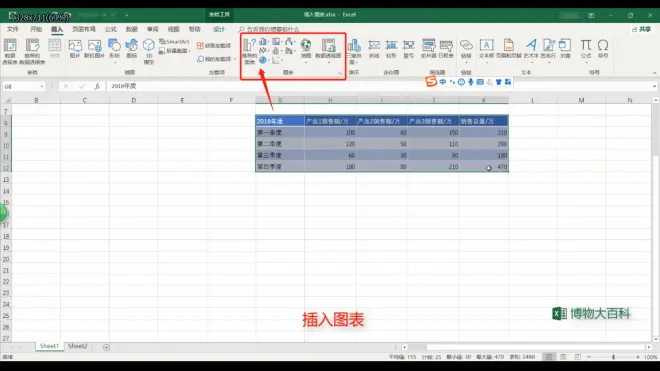Image resolution: width=660 pixels, height=371 pixels.
Task: Insert a pie or doughnut chart
Action: (x=263, y=60)
